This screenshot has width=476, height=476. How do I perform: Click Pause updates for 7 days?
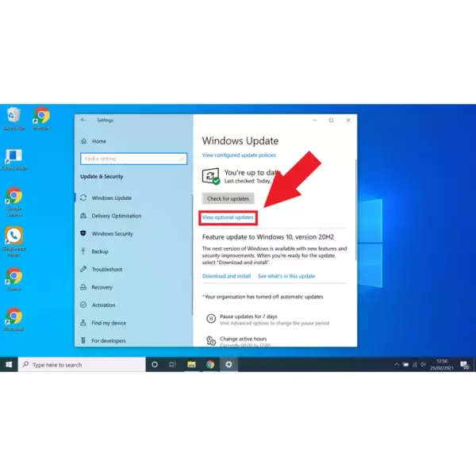pyautogui.click(x=248, y=317)
